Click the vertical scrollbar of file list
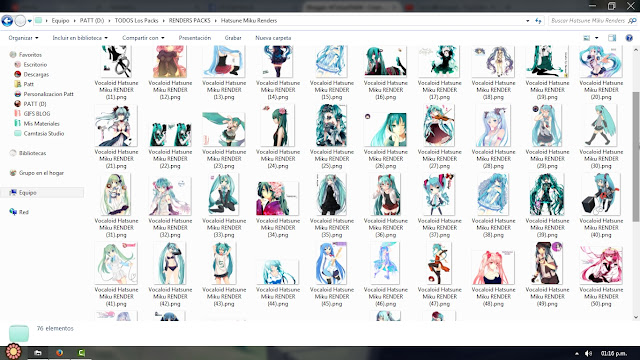This screenshot has height=360, width=640. click(x=636, y=157)
